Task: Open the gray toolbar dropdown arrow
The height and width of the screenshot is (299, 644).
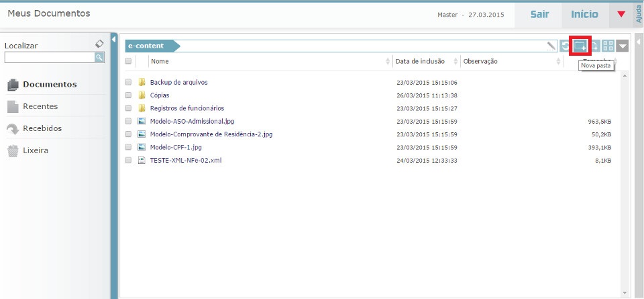Action: (x=623, y=46)
